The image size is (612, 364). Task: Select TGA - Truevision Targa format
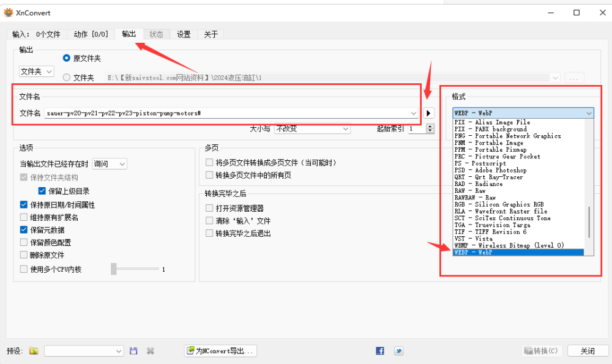(518, 225)
